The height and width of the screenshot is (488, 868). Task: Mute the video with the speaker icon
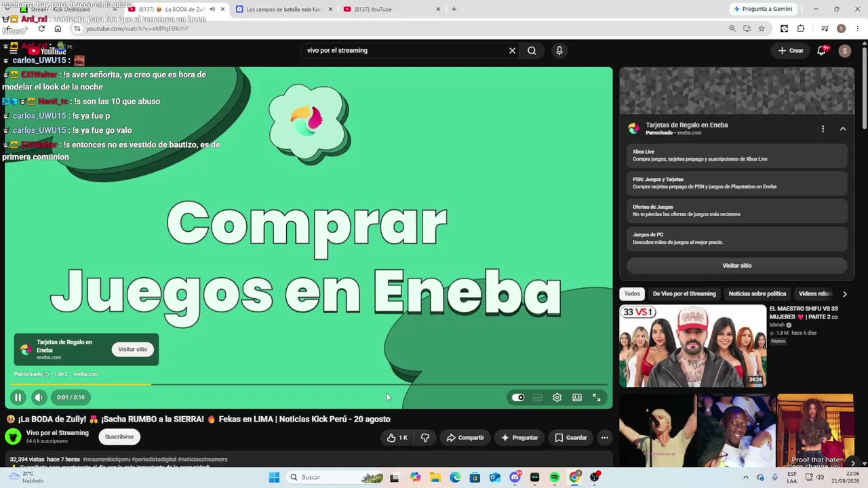coord(39,398)
